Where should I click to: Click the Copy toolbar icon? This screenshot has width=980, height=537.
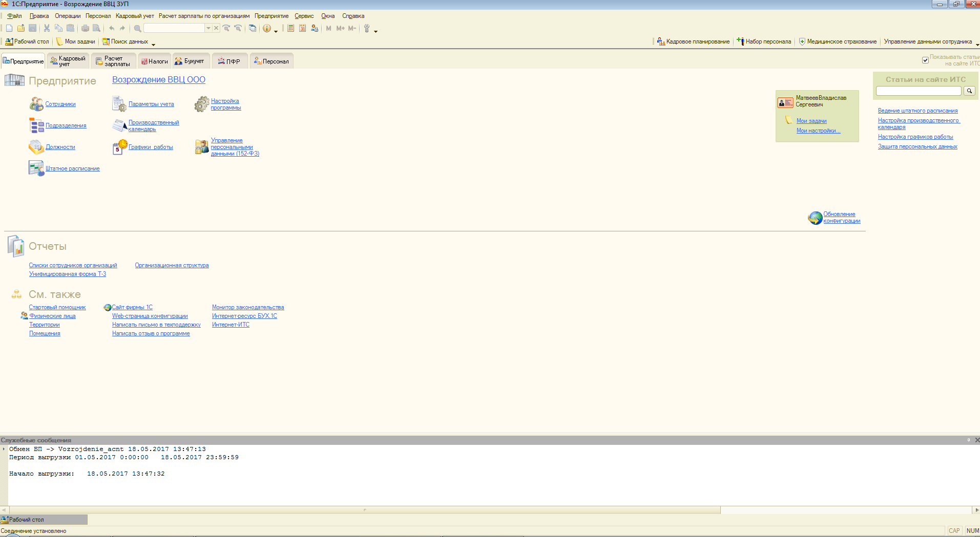click(58, 28)
